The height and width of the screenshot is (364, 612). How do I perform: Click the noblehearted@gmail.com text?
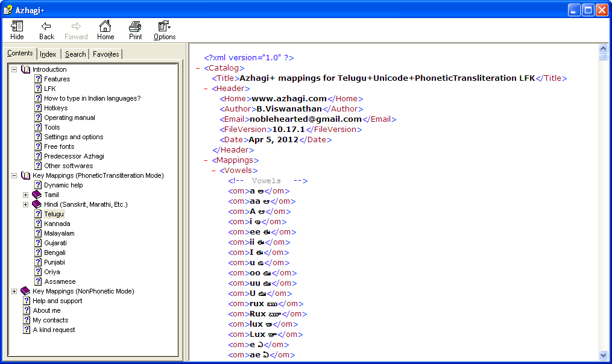(306, 119)
